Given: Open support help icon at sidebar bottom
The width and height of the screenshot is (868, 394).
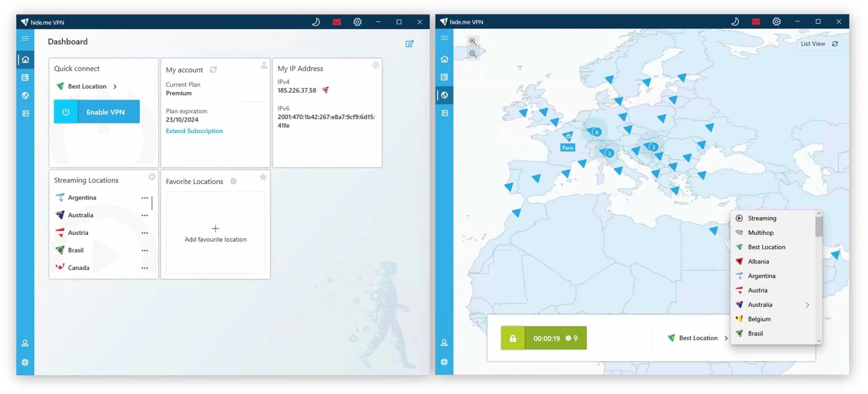Looking at the screenshot, I should click(x=25, y=362).
